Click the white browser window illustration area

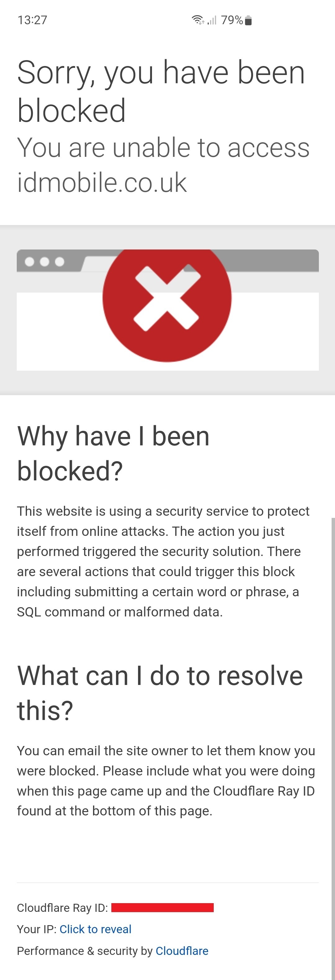coord(167,331)
